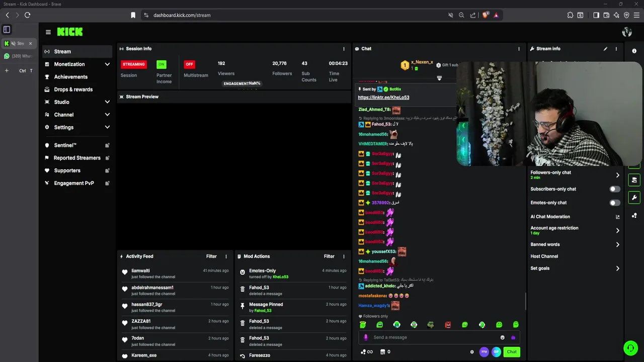This screenshot has height=362, width=644.
Task: Open chat settings gear icon
Action: point(472,352)
